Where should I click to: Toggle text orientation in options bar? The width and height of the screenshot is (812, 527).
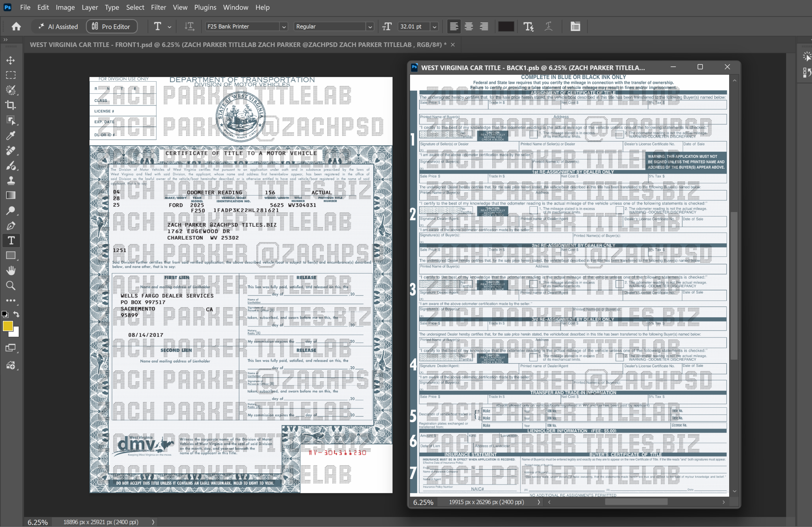[x=189, y=26]
